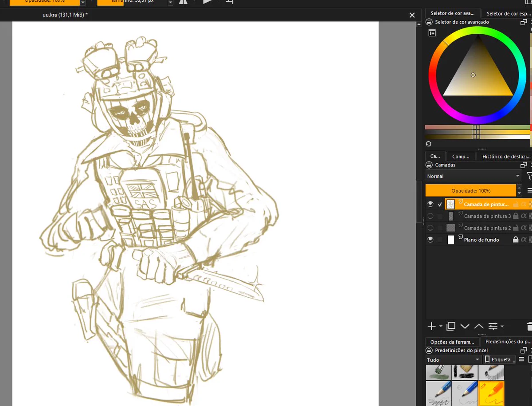Image resolution: width=532 pixels, height=406 pixels.
Task: Select the Ca... layers tab
Action: click(435, 156)
